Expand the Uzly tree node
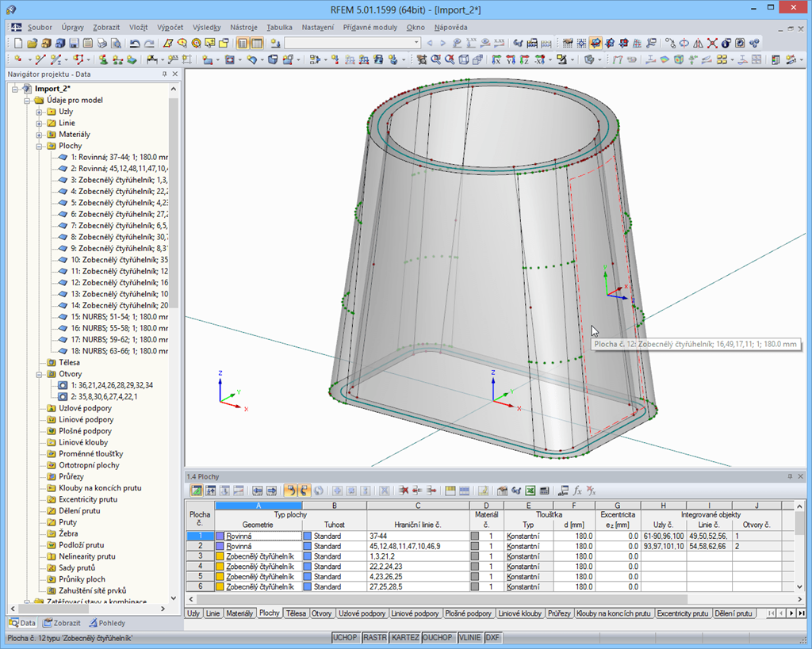The width and height of the screenshot is (812, 649). coord(39,112)
